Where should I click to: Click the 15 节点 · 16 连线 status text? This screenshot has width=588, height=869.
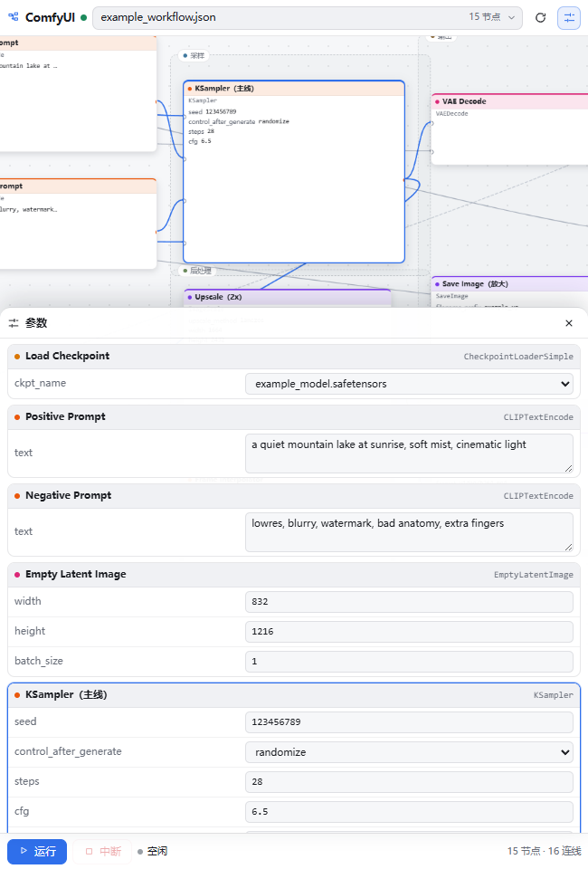pyautogui.click(x=545, y=851)
